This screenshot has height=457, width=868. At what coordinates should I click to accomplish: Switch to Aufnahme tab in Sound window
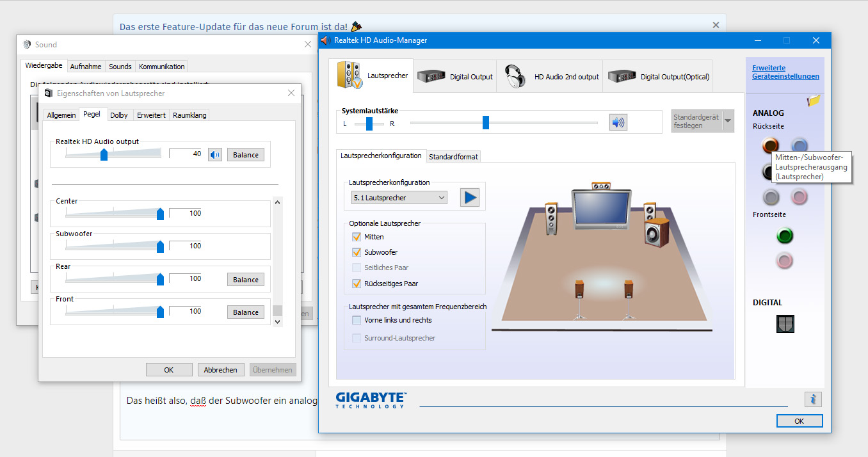86,67
